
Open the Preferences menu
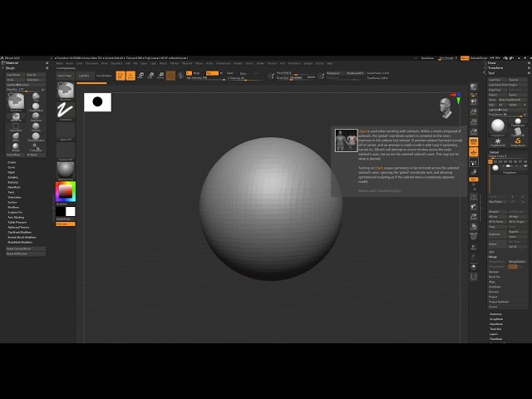[x=223, y=63]
